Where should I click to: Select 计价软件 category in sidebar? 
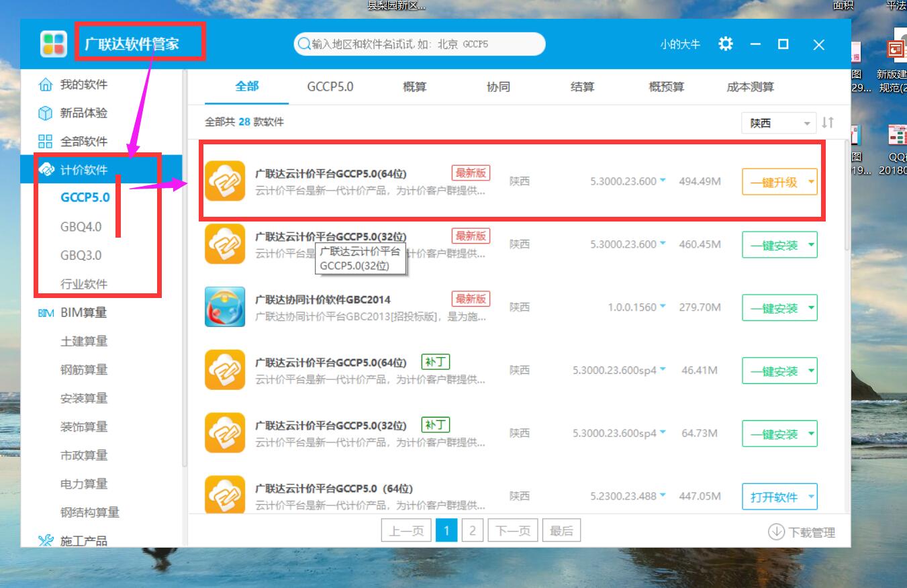(x=101, y=170)
